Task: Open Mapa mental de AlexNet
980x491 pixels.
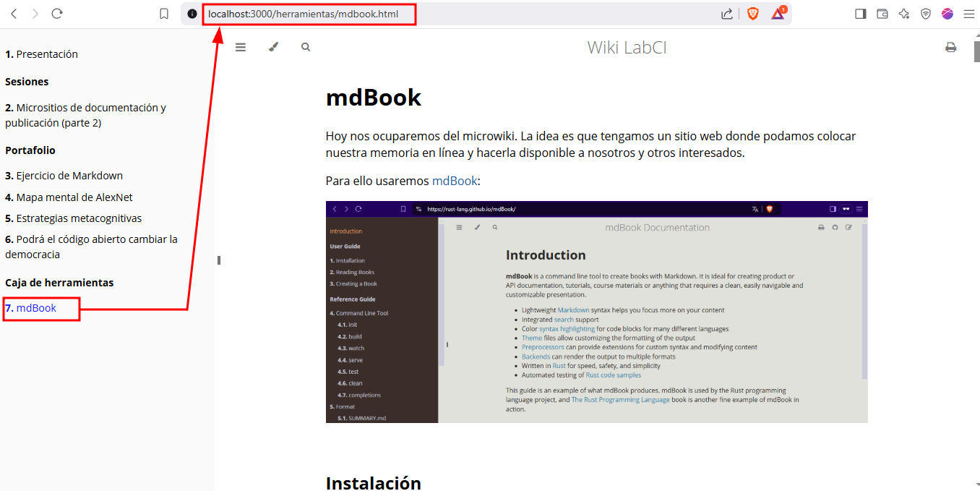Action: (69, 197)
